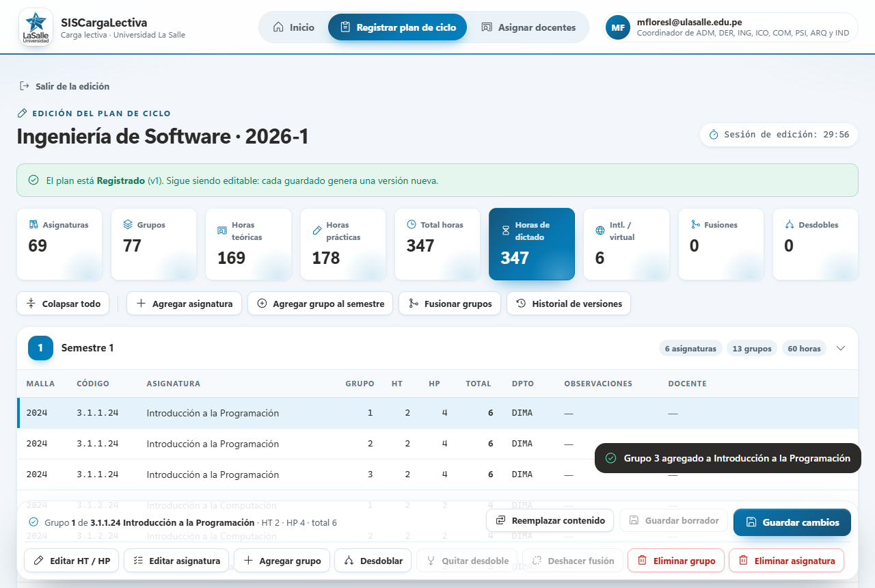Screen dimensions: 875x588
Task: Click the Fusiones card icon
Action: pyautogui.click(x=695, y=224)
